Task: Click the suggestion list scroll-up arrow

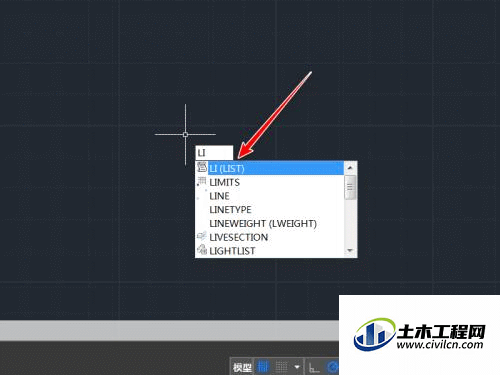Action: pos(350,168)
